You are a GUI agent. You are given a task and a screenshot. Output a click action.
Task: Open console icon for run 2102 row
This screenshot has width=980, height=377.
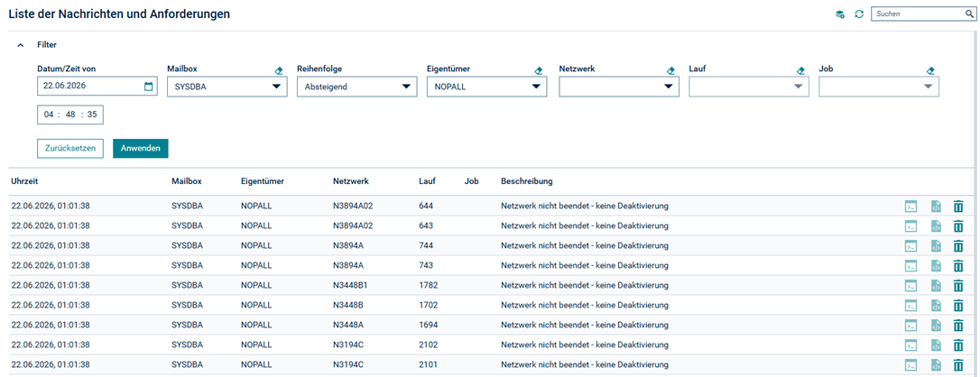pos(911,345)
